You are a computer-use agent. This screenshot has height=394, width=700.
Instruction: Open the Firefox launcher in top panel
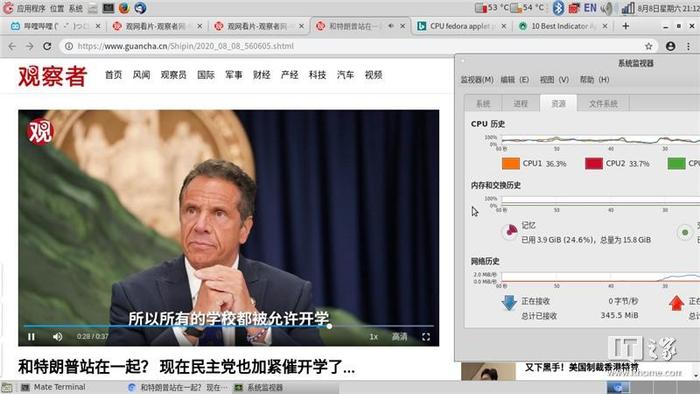click(x=124, y=8)
